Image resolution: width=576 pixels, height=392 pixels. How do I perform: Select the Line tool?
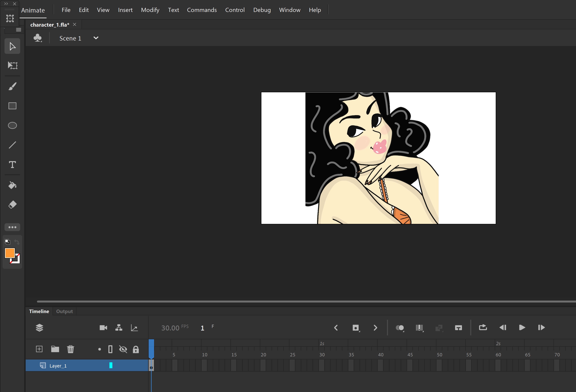pos(12,145)
